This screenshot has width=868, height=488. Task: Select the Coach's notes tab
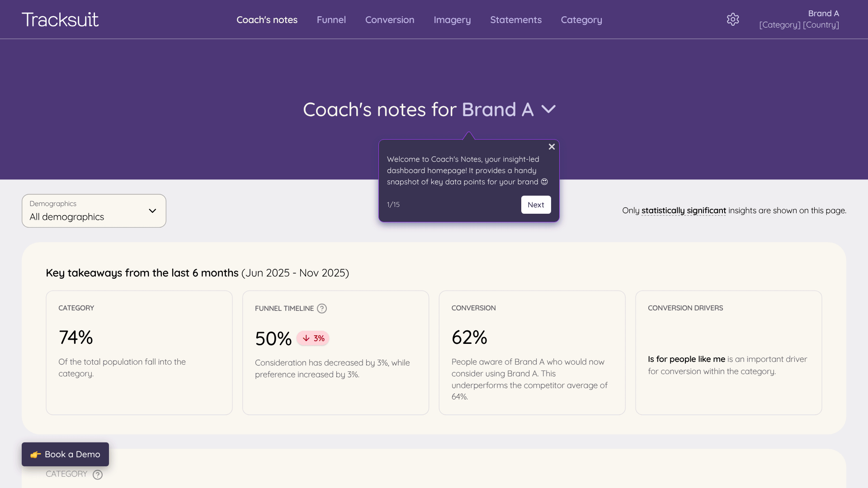267,20
